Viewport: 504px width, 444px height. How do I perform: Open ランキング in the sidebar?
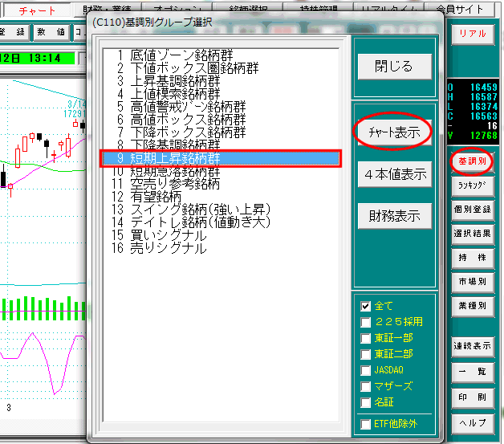pyautogui.click(x=473, y=185)
